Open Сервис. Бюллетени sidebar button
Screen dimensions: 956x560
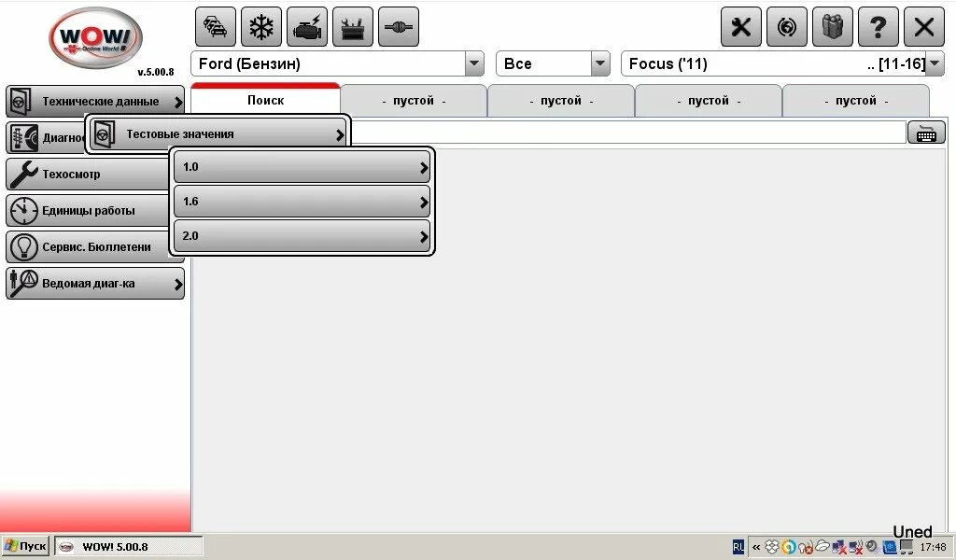pos(89,247)
